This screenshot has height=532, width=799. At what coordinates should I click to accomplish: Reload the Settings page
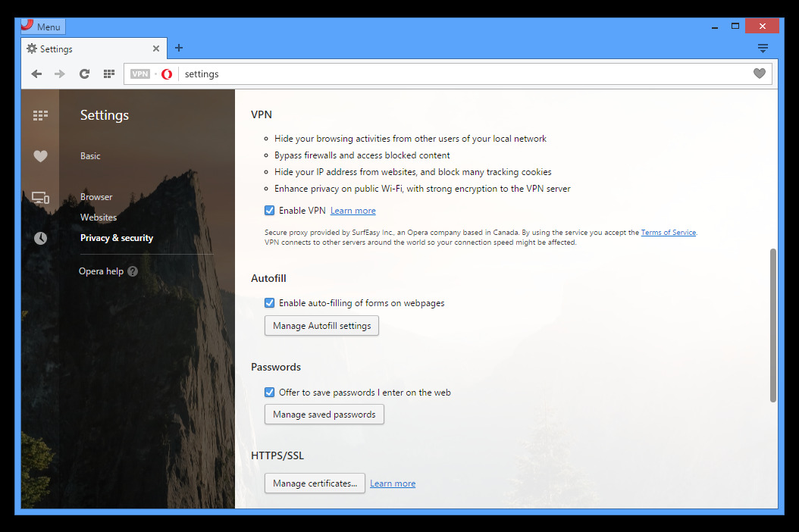point(84,74)
